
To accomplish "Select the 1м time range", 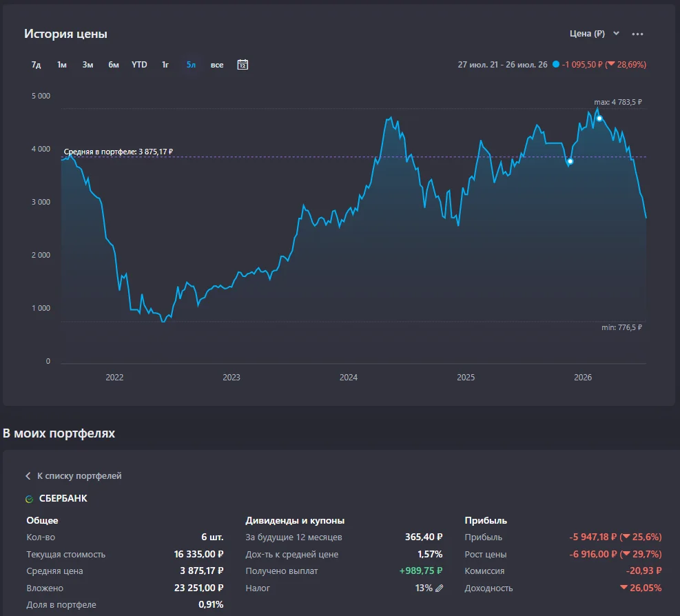I will (61, 65).
